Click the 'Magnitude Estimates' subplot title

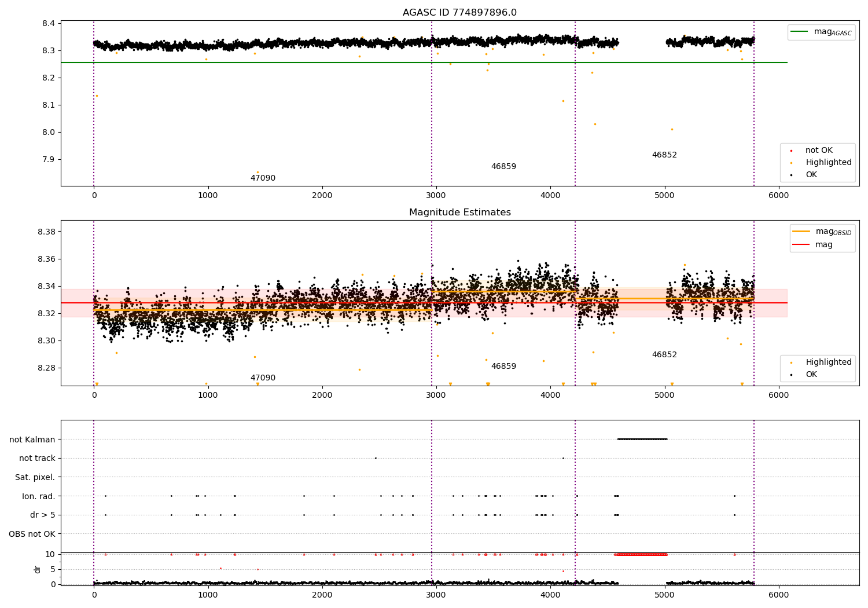pyautogui.click(x=460, y=213)
